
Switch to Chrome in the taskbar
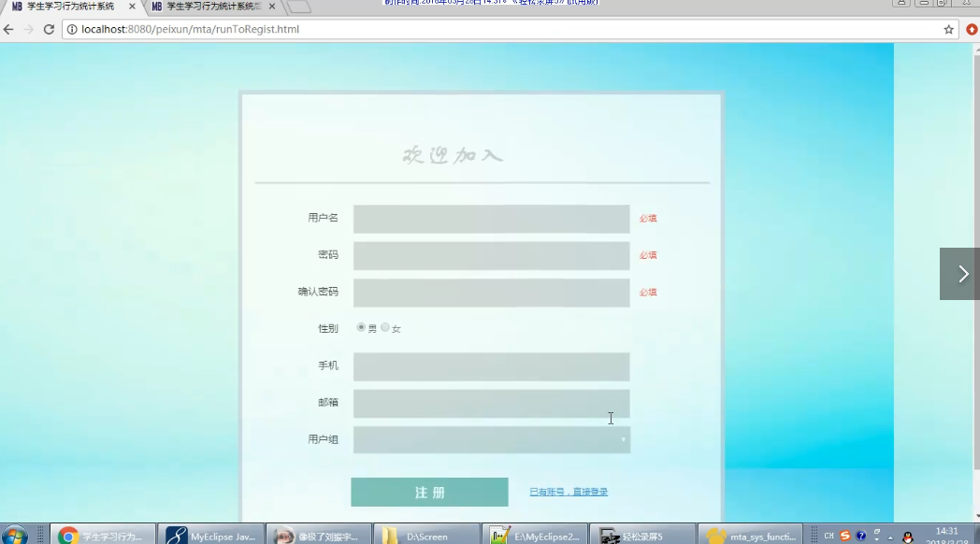pyautogui.click(x=103, y=536)
